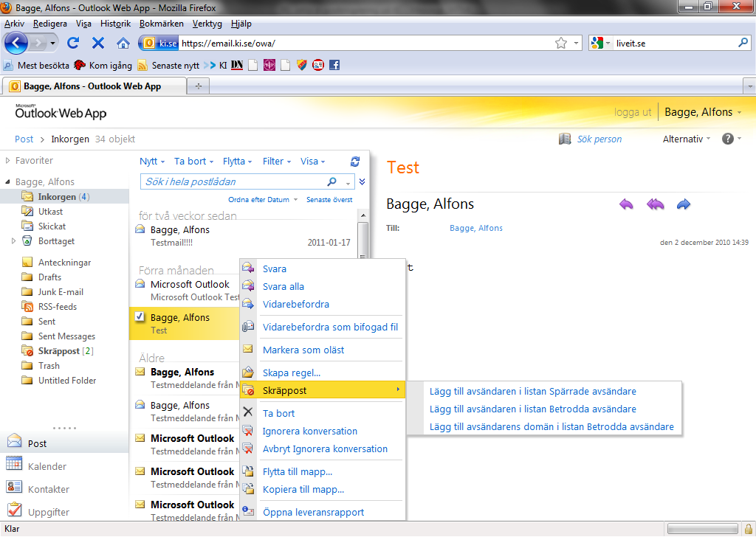Toggle the checkbox on selected Bagge, Alfons Test message

(140, 316)
